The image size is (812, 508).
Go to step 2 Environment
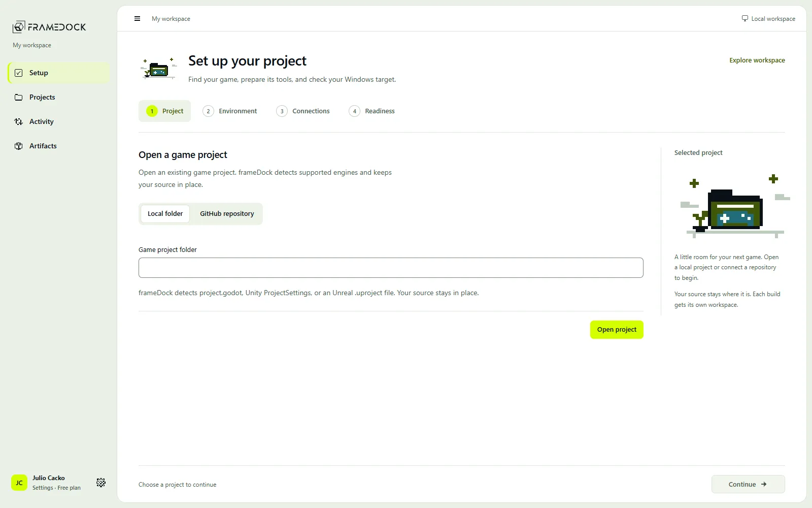230,111
